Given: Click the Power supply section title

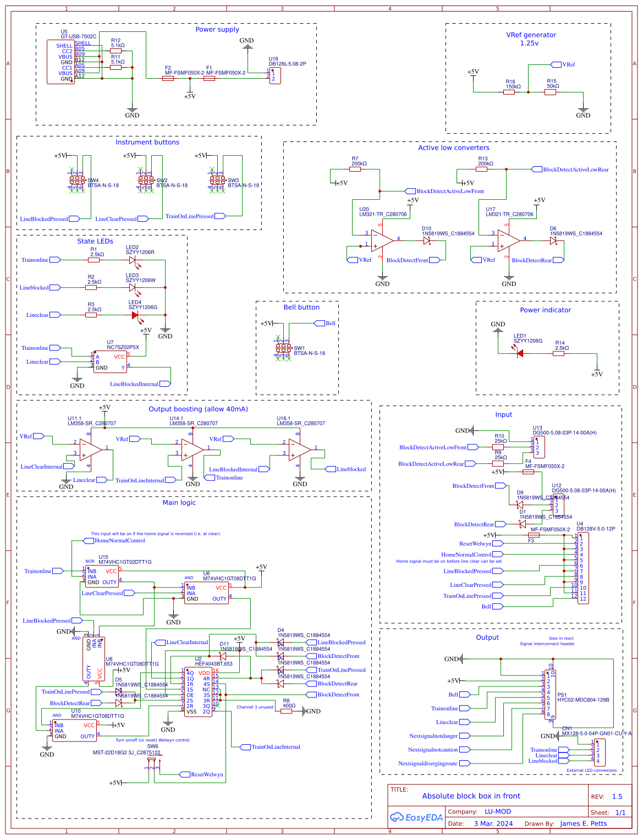Looking at the screenshot, I should click(x=217, y=29).
